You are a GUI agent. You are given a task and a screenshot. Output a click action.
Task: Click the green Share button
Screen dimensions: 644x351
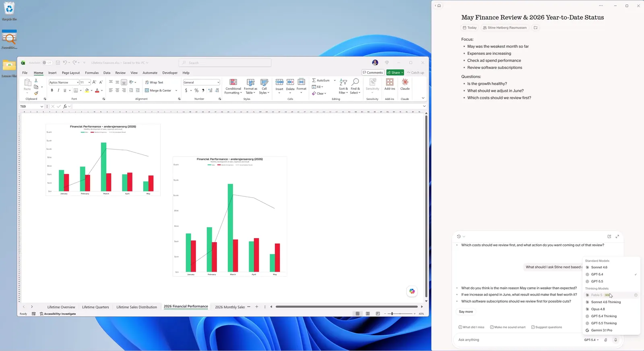pos(395,73)
